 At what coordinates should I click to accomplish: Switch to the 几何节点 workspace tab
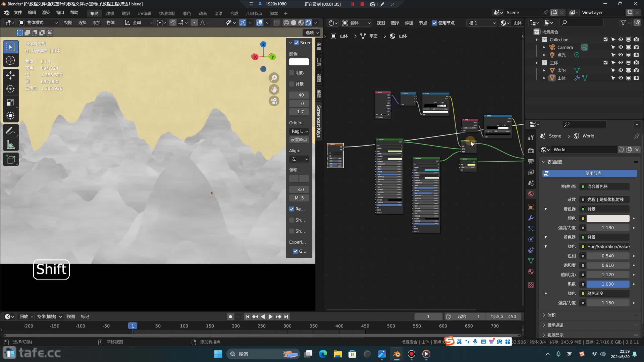pos(254,13)
